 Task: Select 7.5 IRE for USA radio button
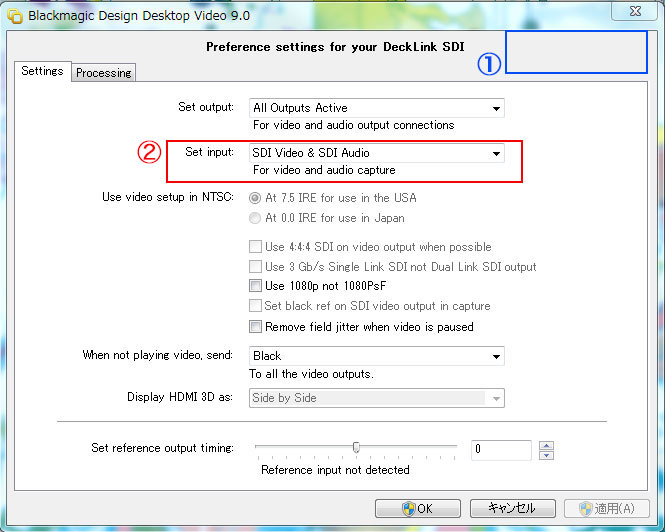[255, 198]
